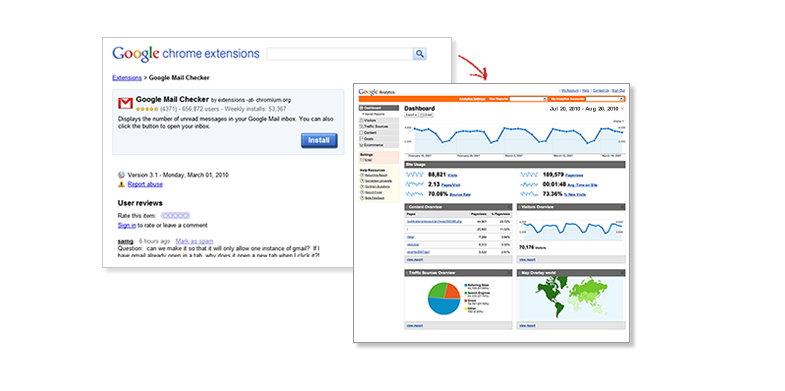785x391 pixels.
Task: Click the Mark as spam link
Action: click(x=194, y=241)
